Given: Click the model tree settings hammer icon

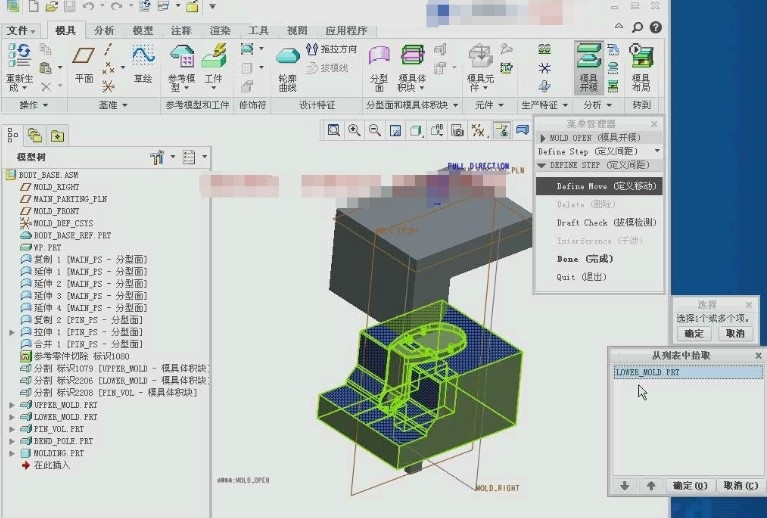Looking at the screenshot, I should tap(158, 158).
